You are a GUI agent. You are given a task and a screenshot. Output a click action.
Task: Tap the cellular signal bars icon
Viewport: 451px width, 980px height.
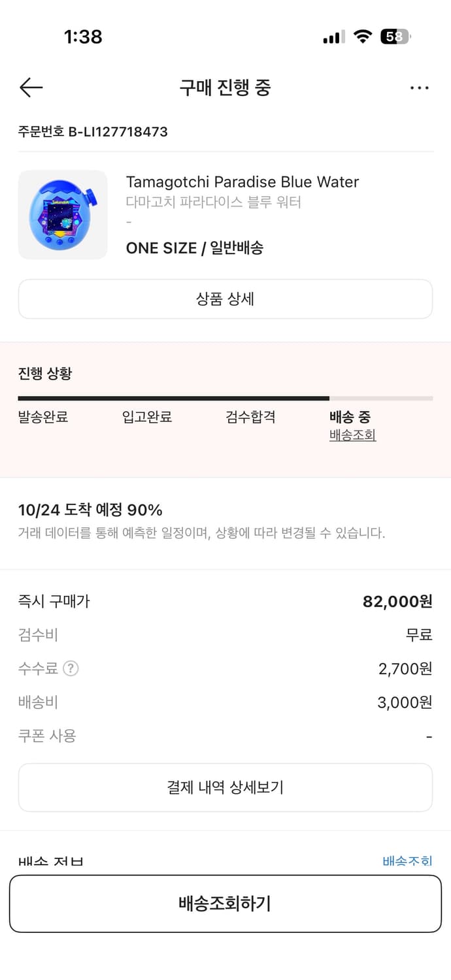[333, 37]
